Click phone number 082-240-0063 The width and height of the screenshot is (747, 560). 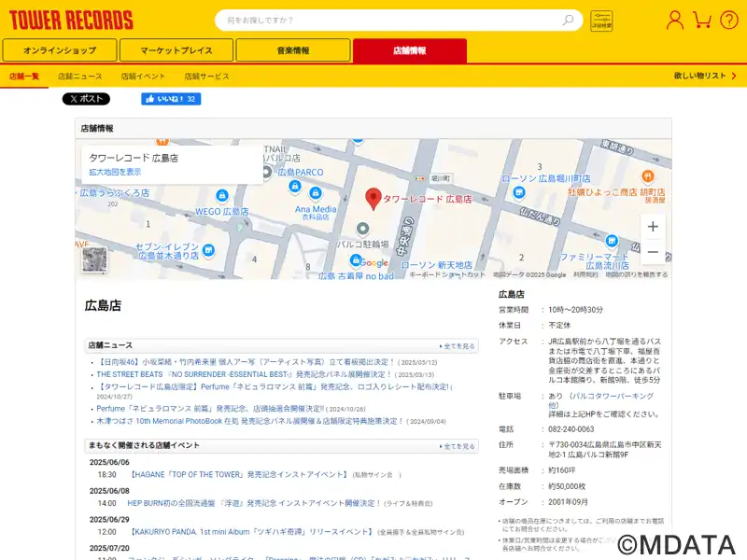click(571, 429)
